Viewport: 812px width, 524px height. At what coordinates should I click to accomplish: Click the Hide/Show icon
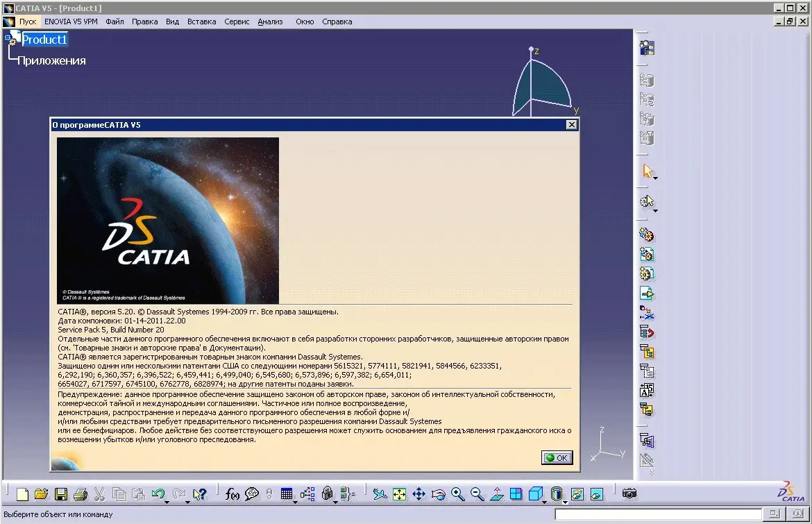pos(577,494)
